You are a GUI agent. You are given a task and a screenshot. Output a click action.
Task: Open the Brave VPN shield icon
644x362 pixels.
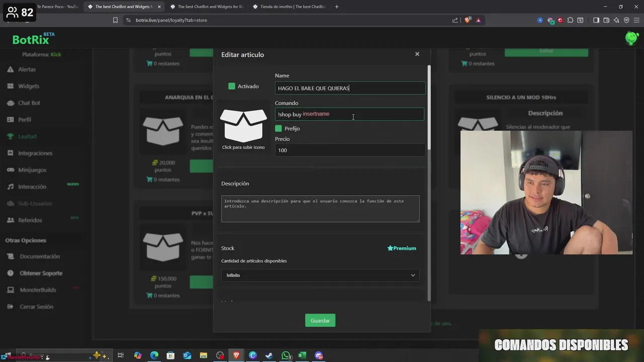coord(626,20)
